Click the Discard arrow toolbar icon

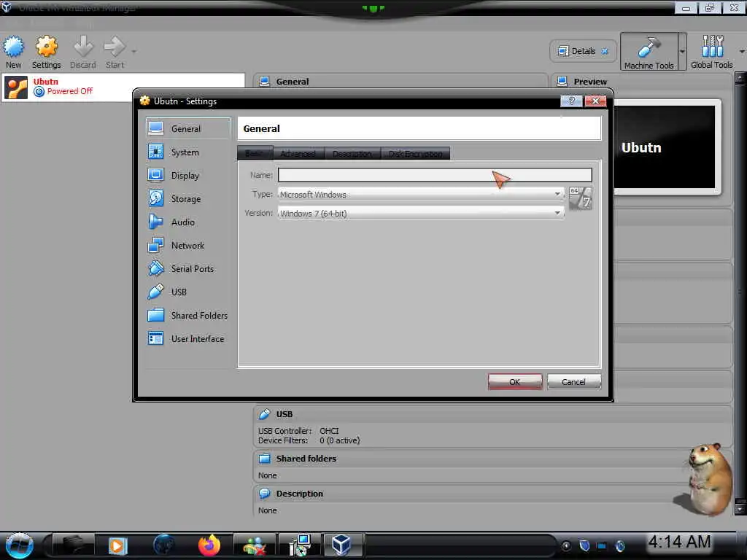tap(83, 52)
